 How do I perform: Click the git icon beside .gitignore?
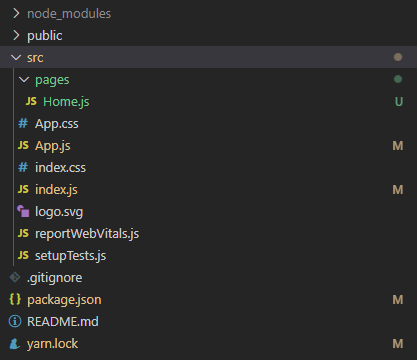(x=15, y=277)
